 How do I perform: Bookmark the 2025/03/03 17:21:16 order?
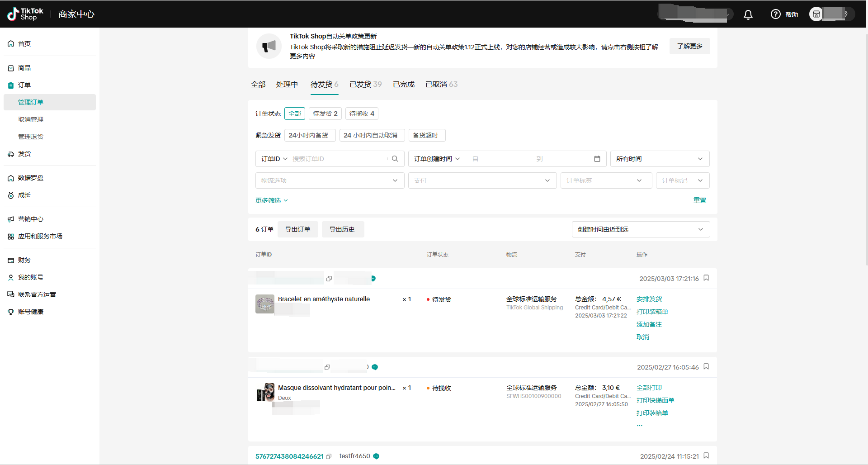(x=706, y=278)
